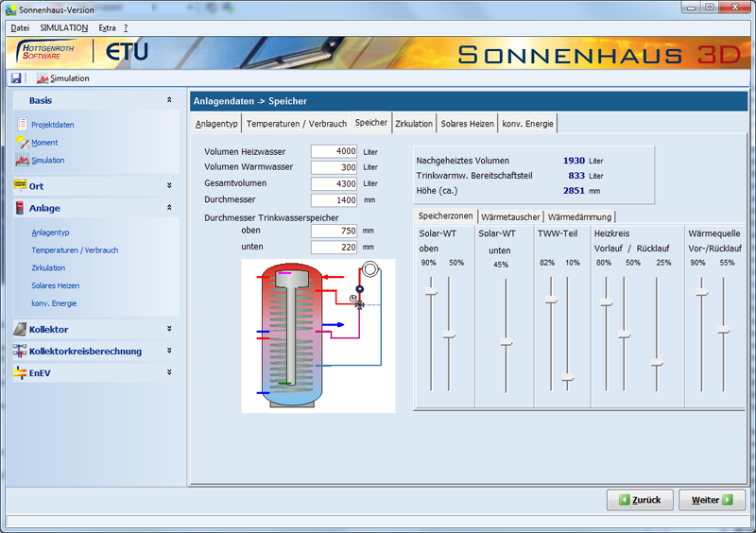
Task: Click the Durchmesser 1400 input field
Action: coord(334,199)
